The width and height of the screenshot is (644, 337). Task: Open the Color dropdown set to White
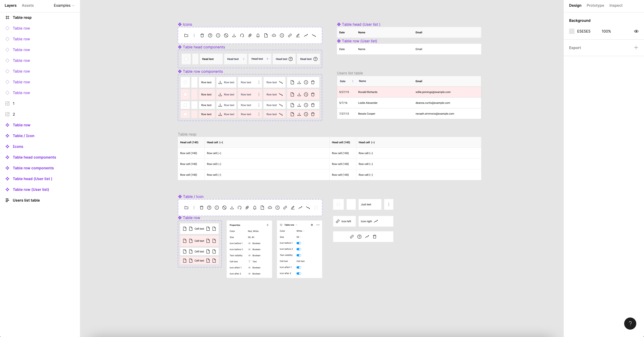300,231
